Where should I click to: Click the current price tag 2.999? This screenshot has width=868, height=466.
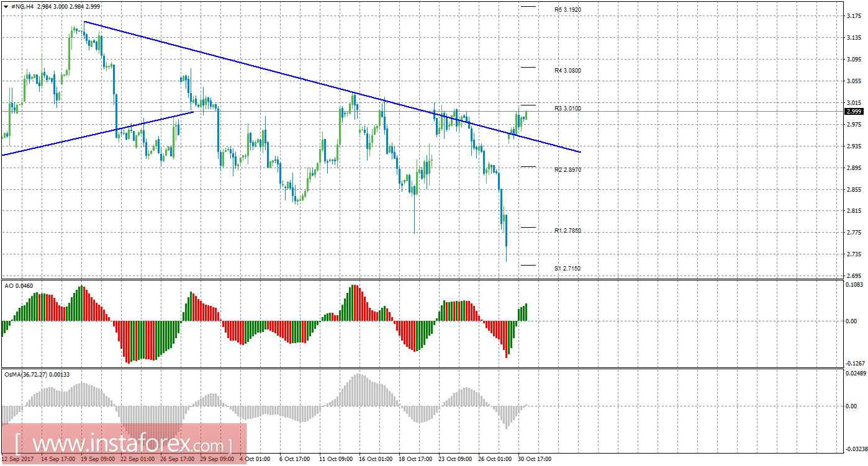click(x=854, y=112)
